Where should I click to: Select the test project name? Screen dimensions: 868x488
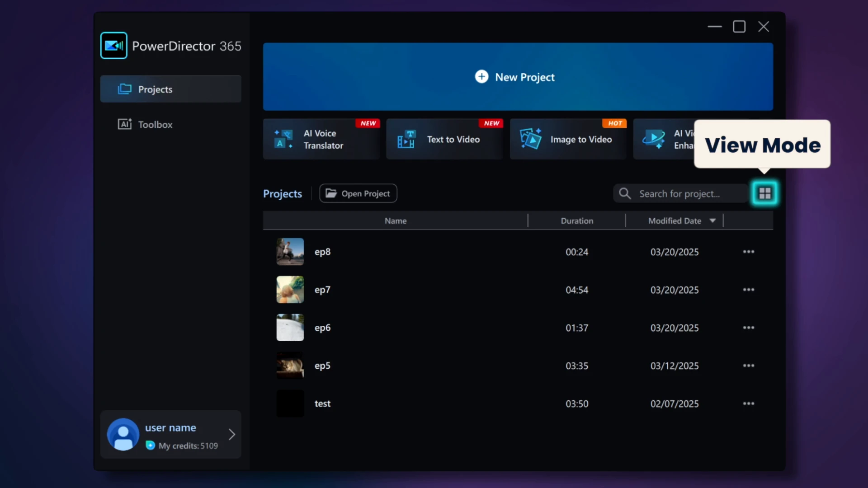[x=322, y=404]
